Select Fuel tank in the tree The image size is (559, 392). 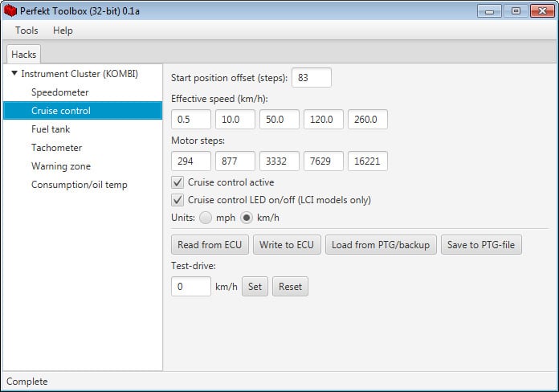[x=51, y=129]
